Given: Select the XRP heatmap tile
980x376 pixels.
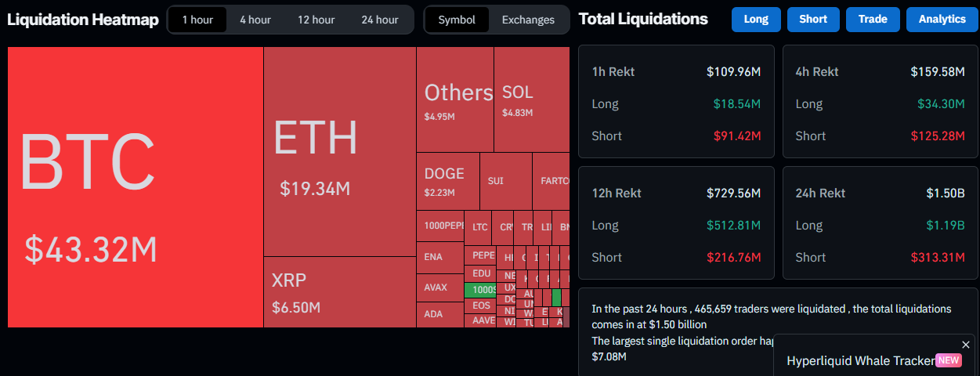Looking at the screenshot, I should coord(339,291).
